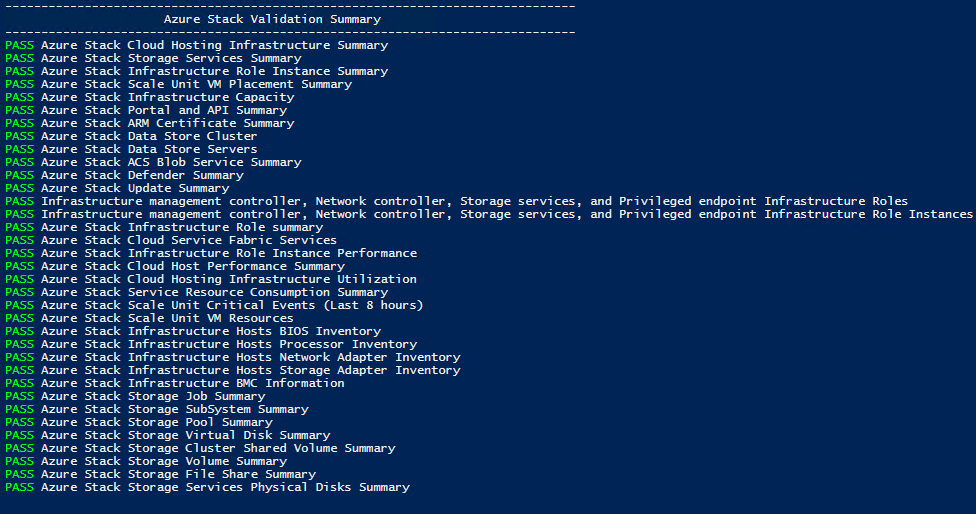Select the Cloud Hosting Infrastructure Summary line
The width and height of the screenshot is (976, 514).
197,45
